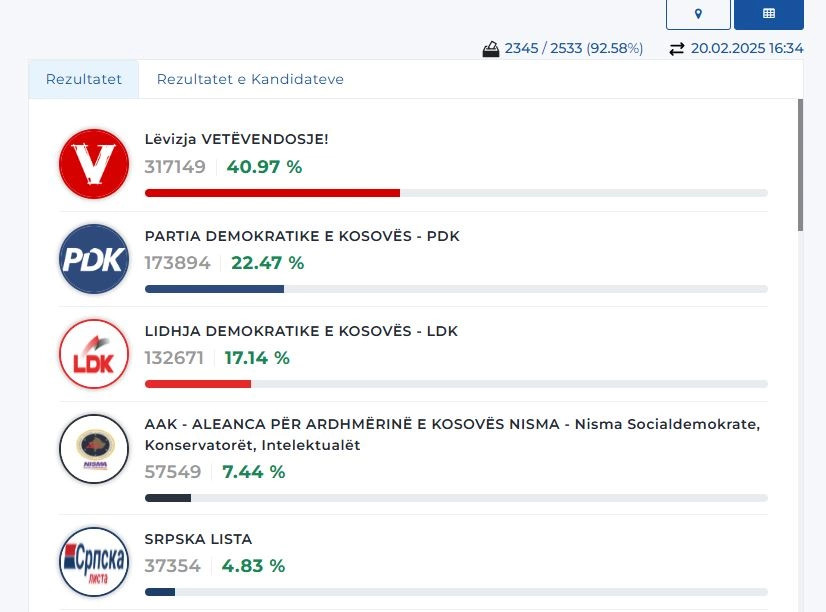The width and height of the screenshot is (826, 612).
Task: Click vote count 37354
Action: point(173,566)
